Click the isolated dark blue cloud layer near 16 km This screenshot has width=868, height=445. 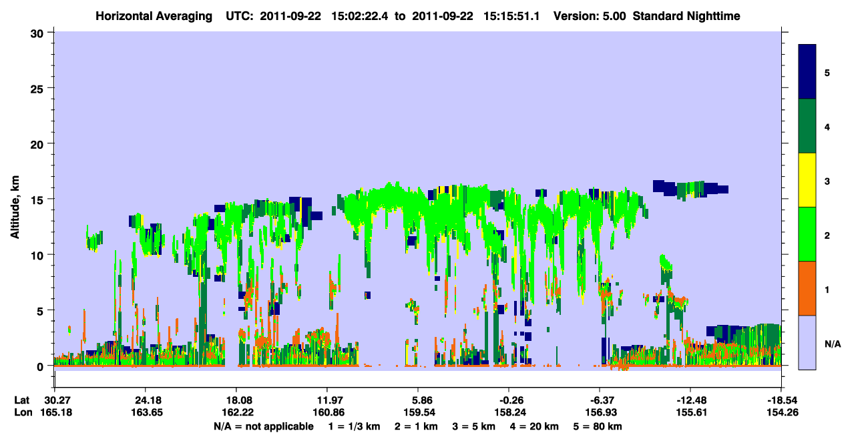690,189
